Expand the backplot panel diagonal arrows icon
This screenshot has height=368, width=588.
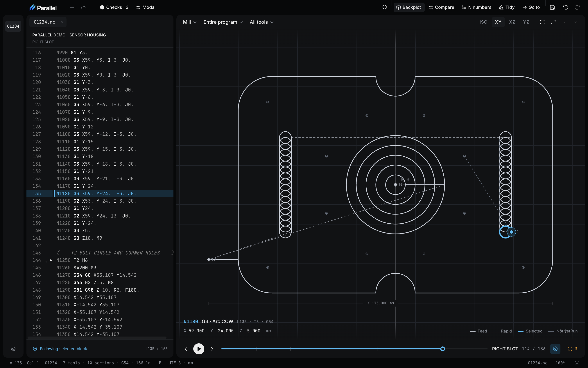coord(553,22)
